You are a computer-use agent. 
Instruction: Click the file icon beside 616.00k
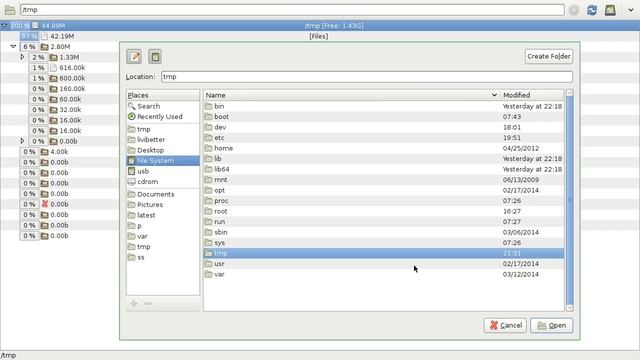pyautogui.click(x=53, y=68)
